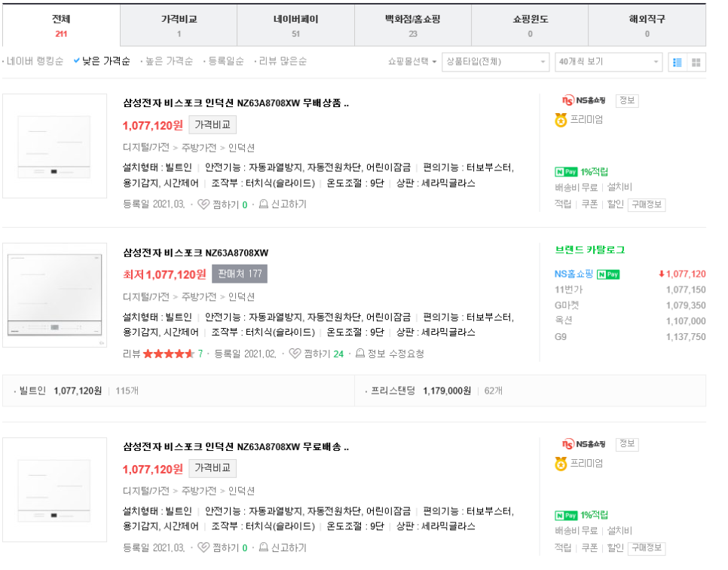728x570 pixels.
Task: Click 찜하기 heart icon in third listing
Action: [203, 547]
